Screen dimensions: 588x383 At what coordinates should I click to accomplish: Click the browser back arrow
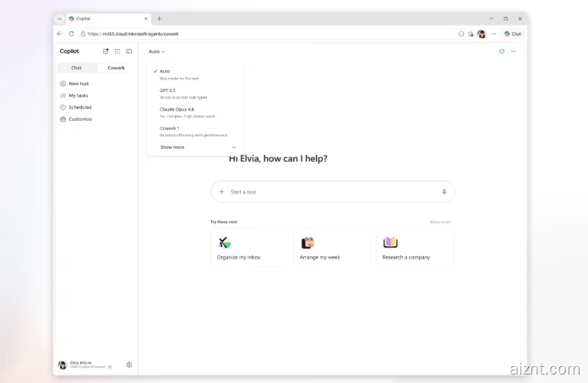coord(60,34)
